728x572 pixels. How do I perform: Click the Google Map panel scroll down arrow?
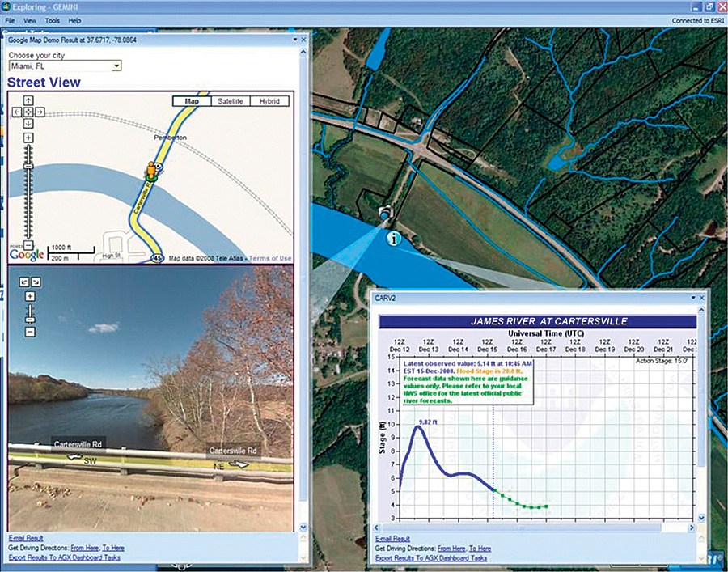click(303, 527)
